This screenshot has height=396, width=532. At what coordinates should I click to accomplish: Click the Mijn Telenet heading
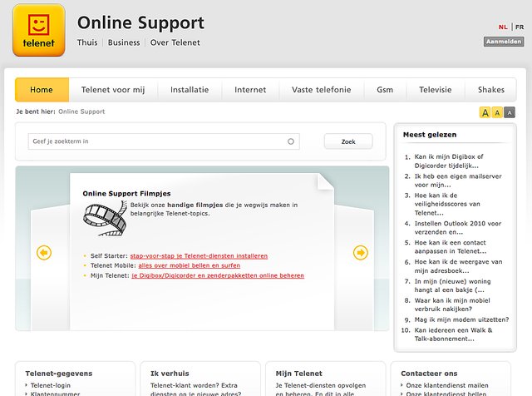pos(299,374)
